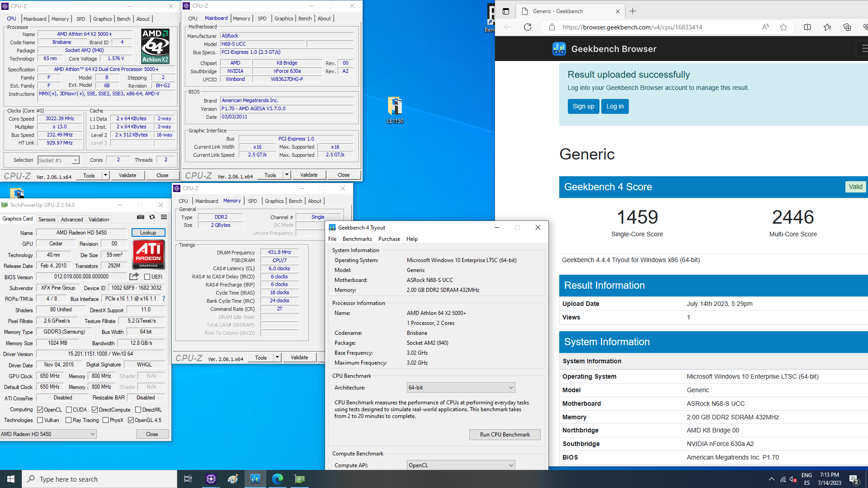Click the Paint taskbar icon
The height and width of the screenshot is (488, 868).
coord(233,479)
